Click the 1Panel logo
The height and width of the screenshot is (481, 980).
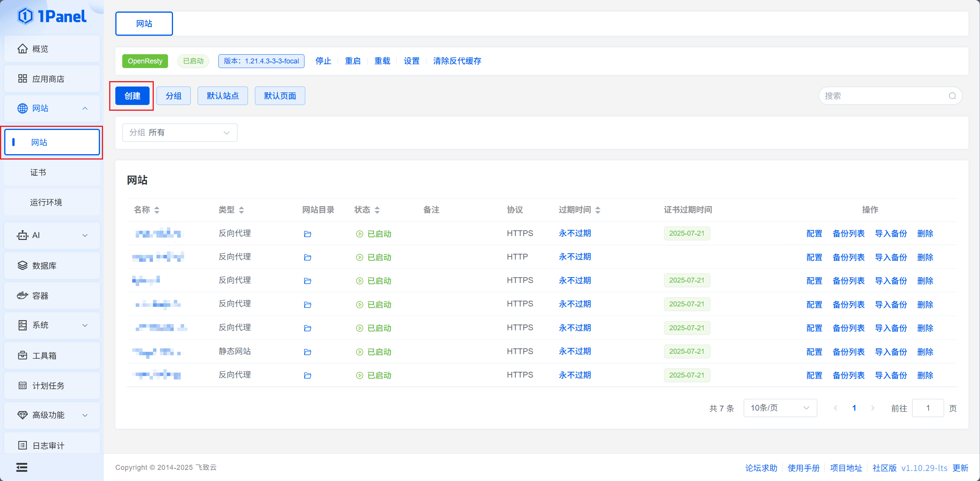[52, 17]
